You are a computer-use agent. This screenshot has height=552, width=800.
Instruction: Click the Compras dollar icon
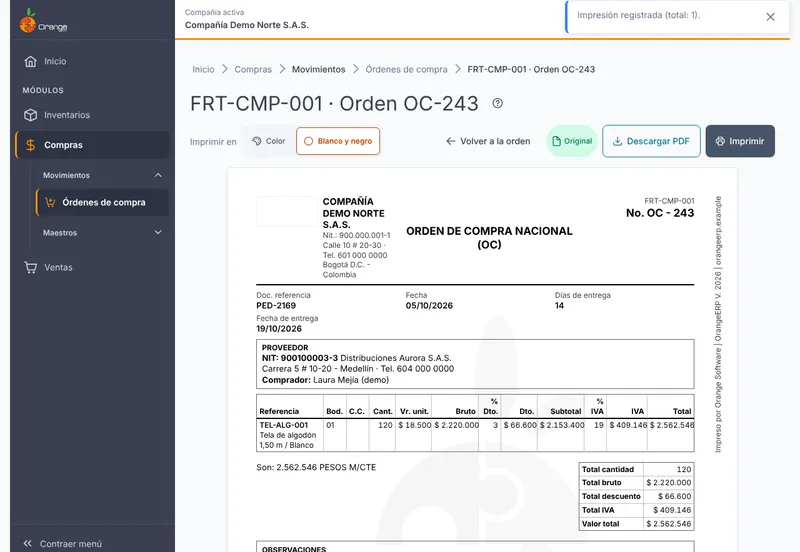[x=31, y=145]
